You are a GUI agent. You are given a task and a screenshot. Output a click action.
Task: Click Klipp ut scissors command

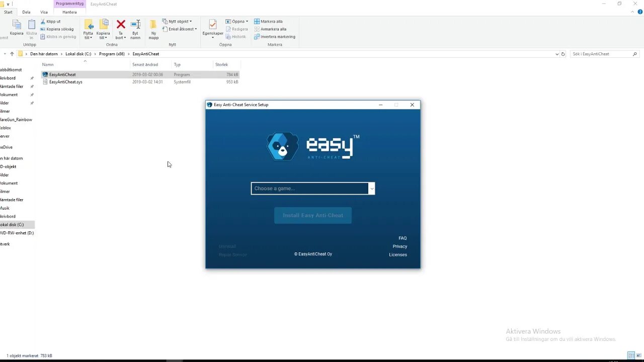pos(50,22)
